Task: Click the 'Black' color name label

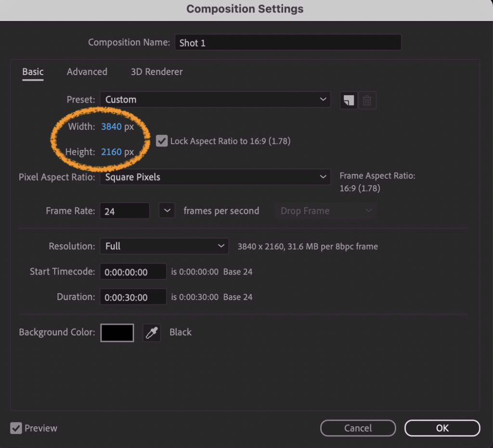Action: click(181, 332)
